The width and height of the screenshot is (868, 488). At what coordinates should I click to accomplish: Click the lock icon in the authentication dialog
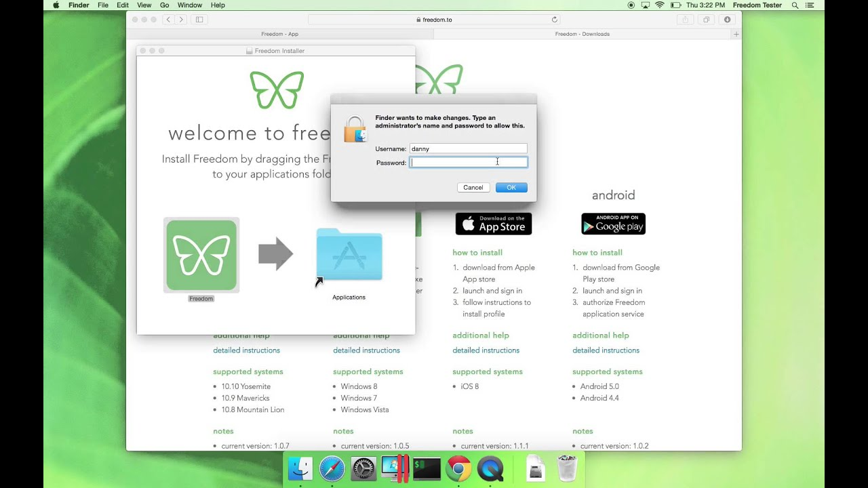tap(354, 129)
